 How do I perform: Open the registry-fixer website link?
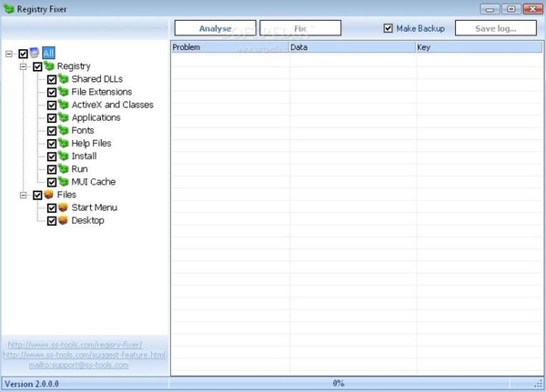coord(75,345)
